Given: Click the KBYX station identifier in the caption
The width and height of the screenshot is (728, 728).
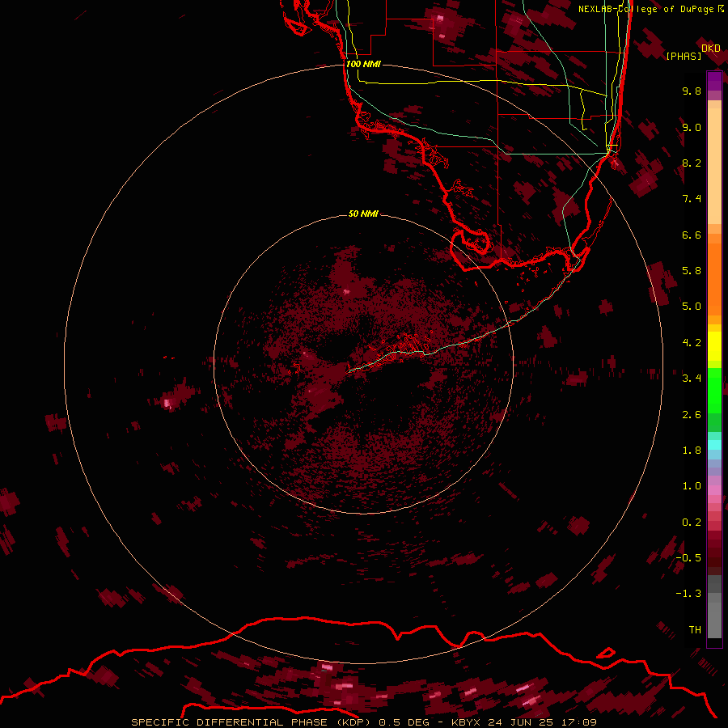Looking at the screenshot, I should pyautogui.click(x=466, y=722).
